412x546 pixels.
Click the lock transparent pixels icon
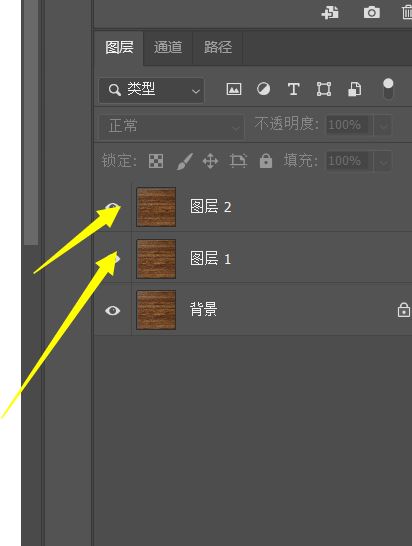coord(156,161)
